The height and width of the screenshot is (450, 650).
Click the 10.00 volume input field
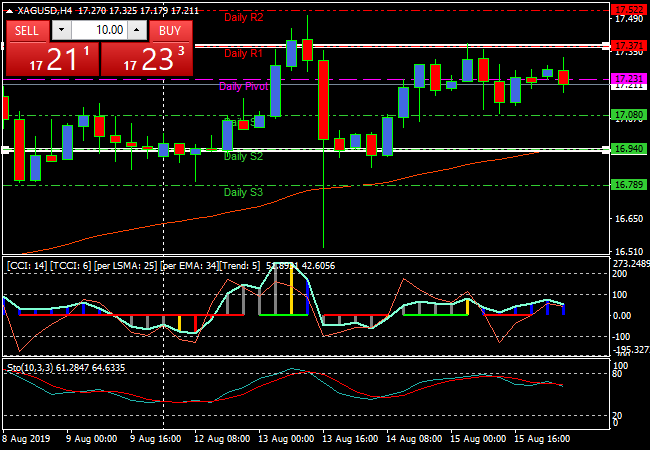coord(101,30)
